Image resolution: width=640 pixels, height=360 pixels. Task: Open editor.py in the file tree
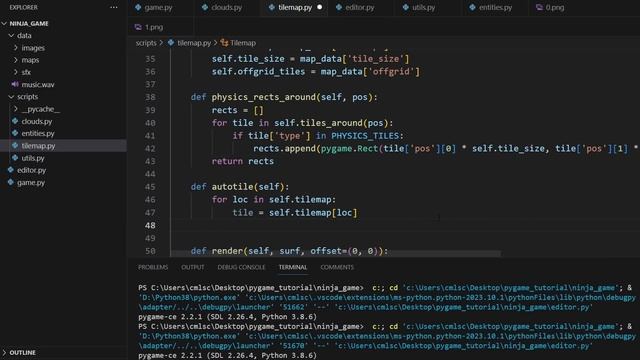(31, 170)
